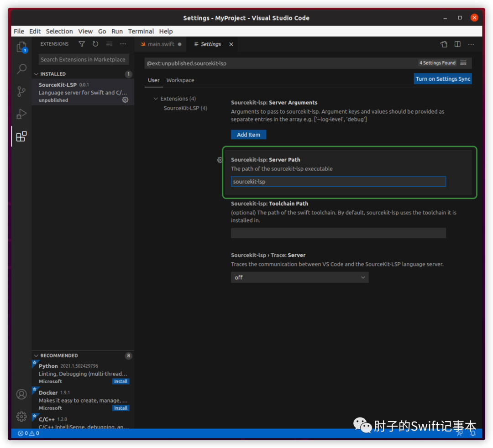This screenshot has height=448, width=493.
Task: Open Extensions panel more actions menu
Action: coord(123,44)
